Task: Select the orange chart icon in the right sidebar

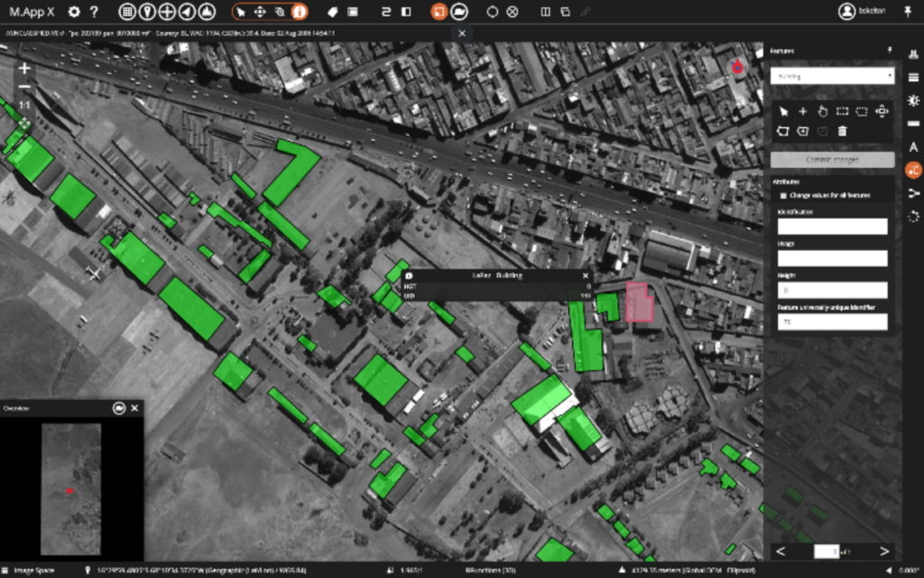Action: click(912, 171)
